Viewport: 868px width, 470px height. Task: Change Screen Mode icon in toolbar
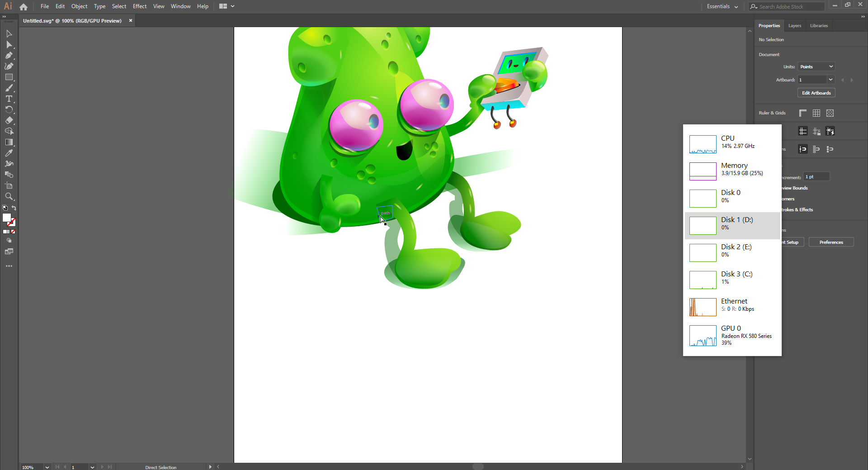pos(9,252)
